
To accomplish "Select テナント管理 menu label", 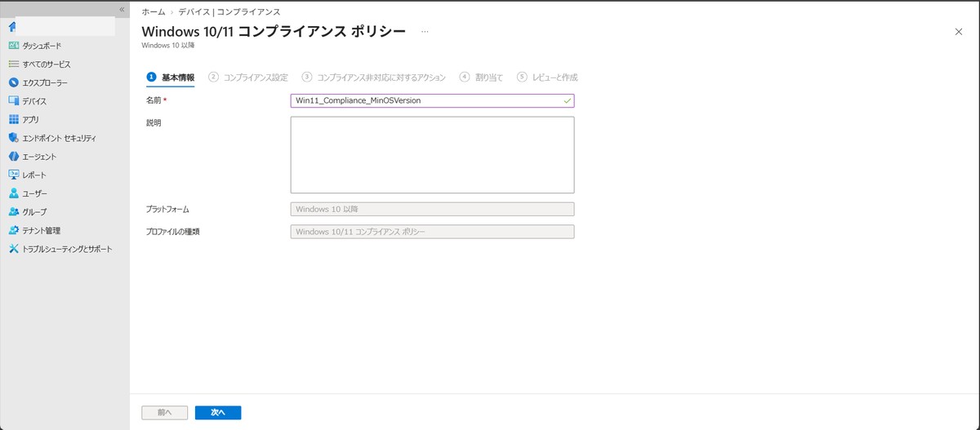I will coord(42,230).
